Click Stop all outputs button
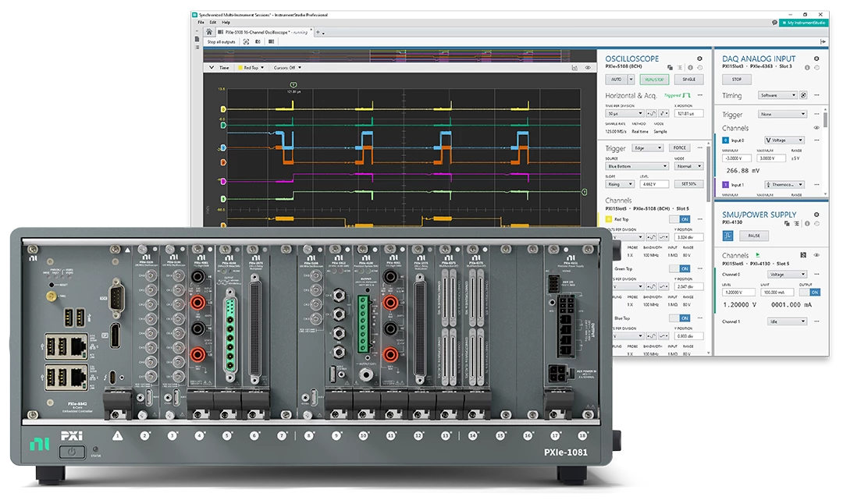843x504 pixels. point(222,41)
